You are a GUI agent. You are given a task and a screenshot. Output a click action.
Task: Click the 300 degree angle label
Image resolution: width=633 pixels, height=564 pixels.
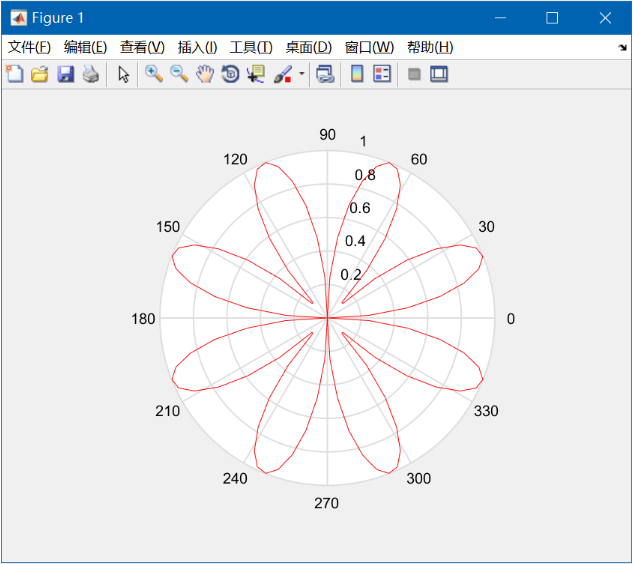(x=419, y=478)
